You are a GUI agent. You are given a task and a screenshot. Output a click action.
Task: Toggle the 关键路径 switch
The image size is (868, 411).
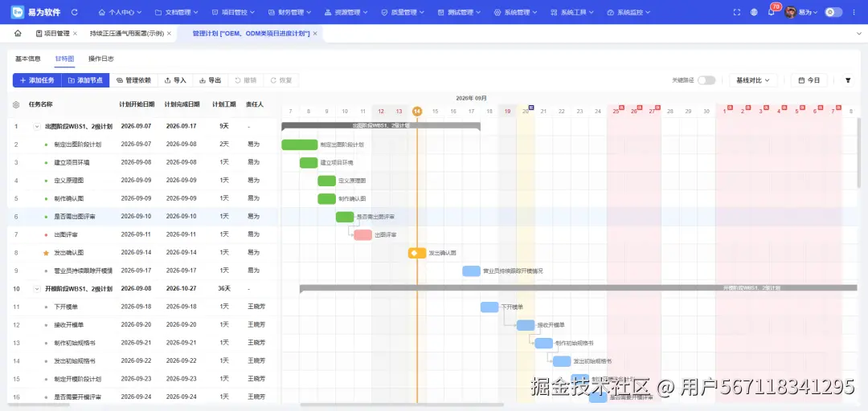pyautogui.click(x=706, y=80)
